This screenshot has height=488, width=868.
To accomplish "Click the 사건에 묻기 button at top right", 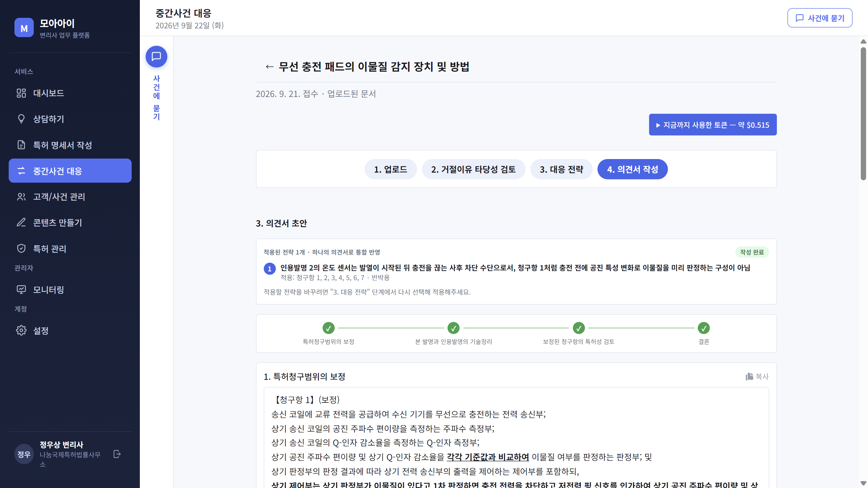I will [x=819, y=18].
